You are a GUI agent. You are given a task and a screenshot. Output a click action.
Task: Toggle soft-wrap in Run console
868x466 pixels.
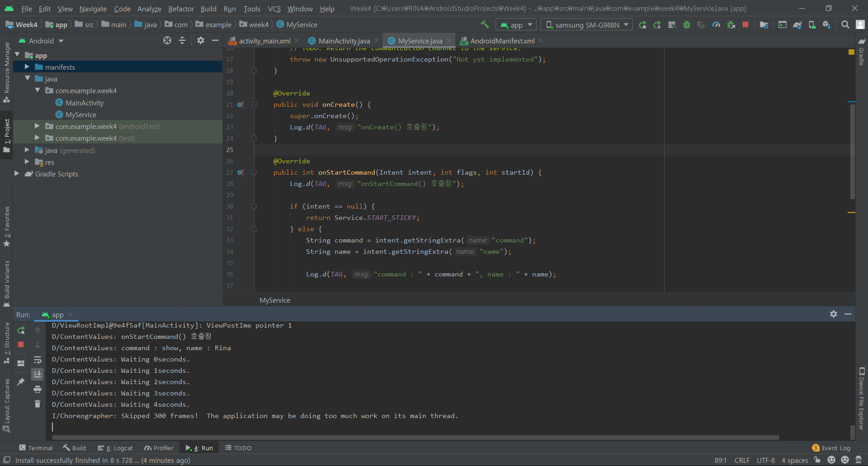38,360
